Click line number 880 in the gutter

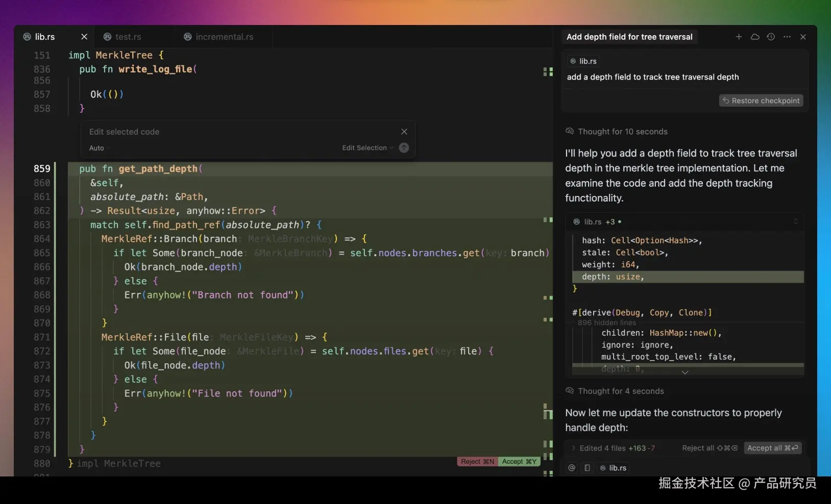[x=42, y=464]
